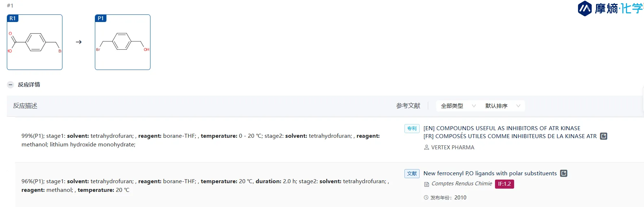
Task: Open external link for the ATR Kinase patent
Action: pyautogui.click(x=604, y=136)
